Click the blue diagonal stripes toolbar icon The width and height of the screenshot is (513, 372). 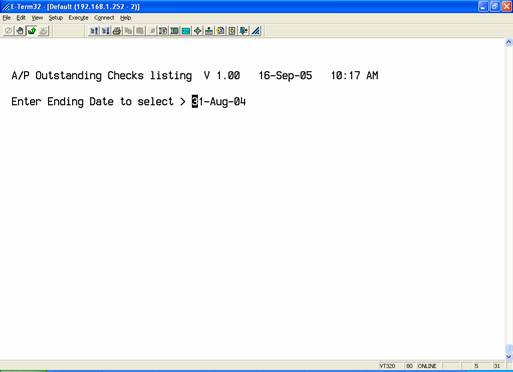[x=256, y=31]
